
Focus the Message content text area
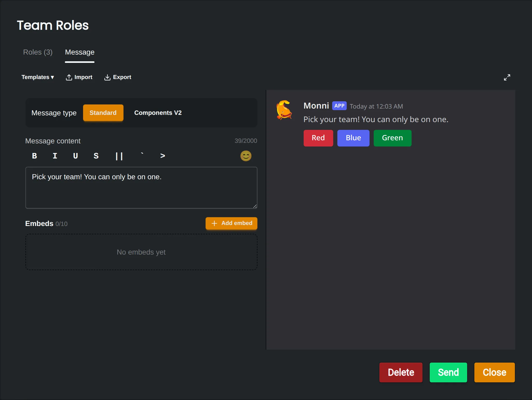(x=141, y=188)
